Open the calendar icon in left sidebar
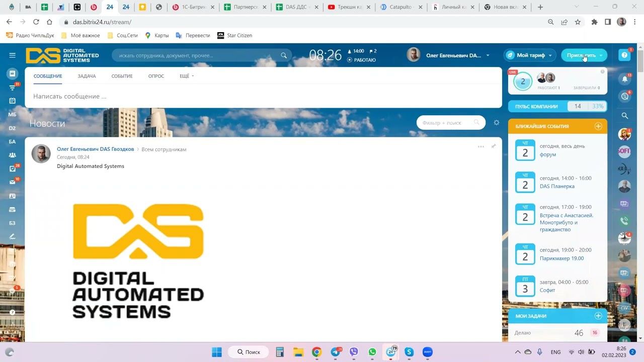The width and height of the screenshot is (644, 362). [13, 101]
